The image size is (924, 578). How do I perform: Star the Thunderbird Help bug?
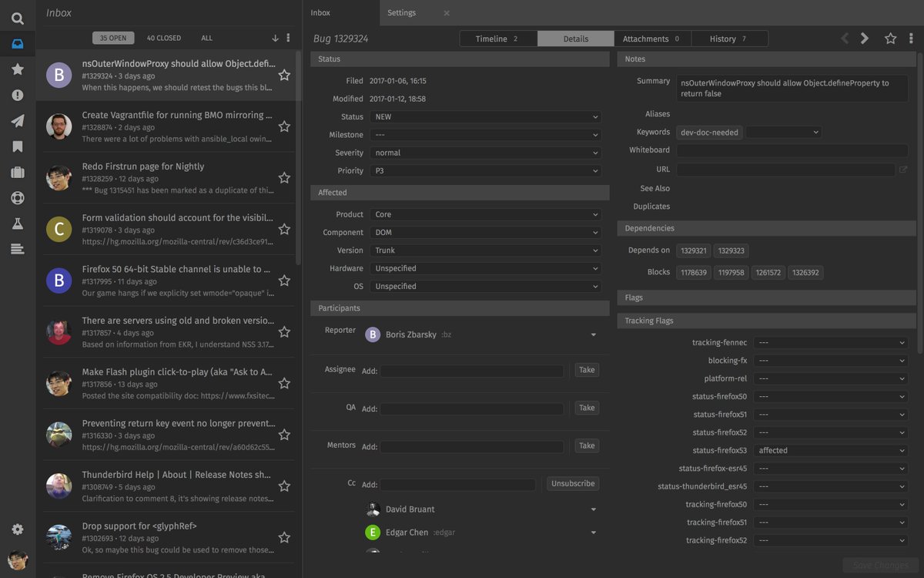click(284, 486)
